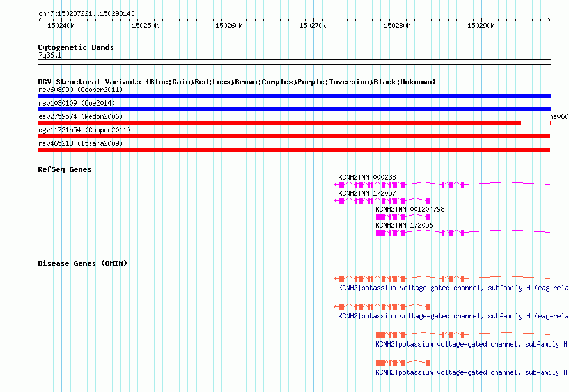This screenshot has height=392, width=569.
Task: Open the first OMIM KCNH2 potassium channel description
Action: coord(454,288)
